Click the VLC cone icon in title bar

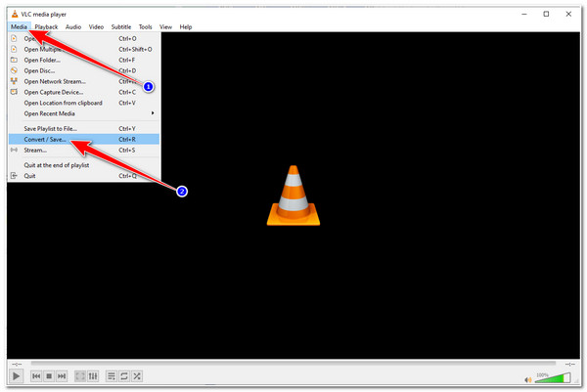point(15,15)
